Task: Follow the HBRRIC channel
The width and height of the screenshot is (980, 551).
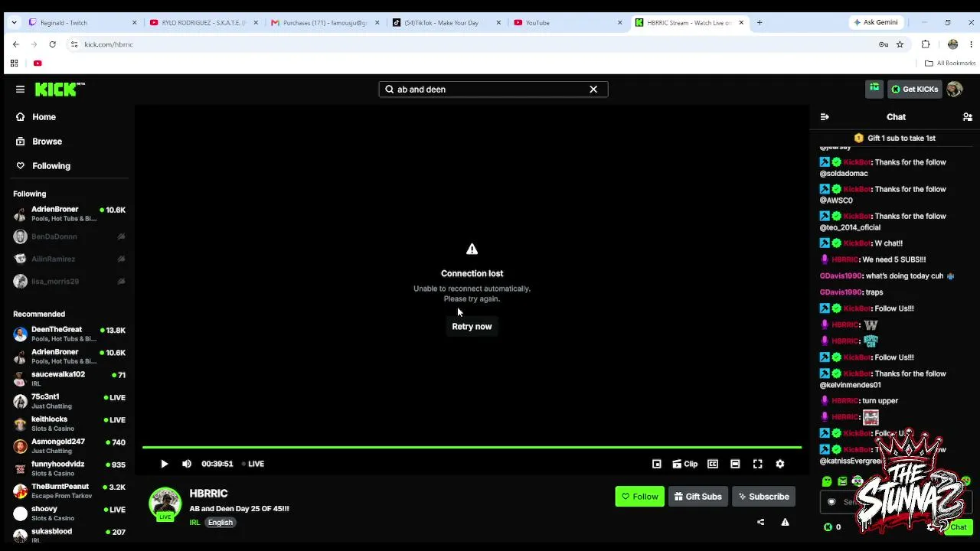Action: click(639, 497)
